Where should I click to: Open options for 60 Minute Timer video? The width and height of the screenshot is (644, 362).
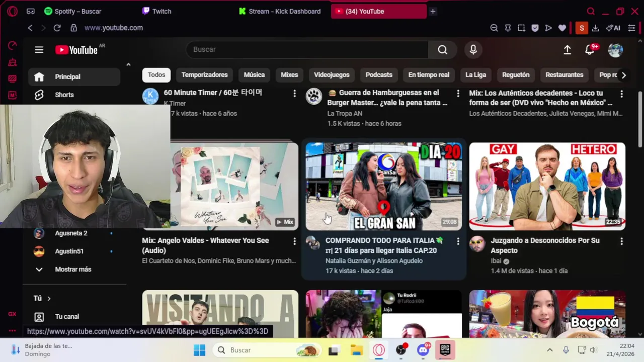(x=294, y=94)
